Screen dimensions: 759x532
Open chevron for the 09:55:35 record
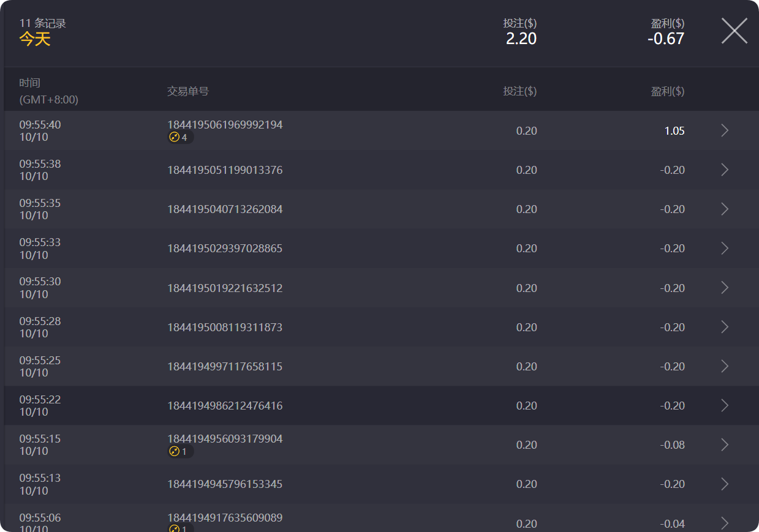[725, 209]
